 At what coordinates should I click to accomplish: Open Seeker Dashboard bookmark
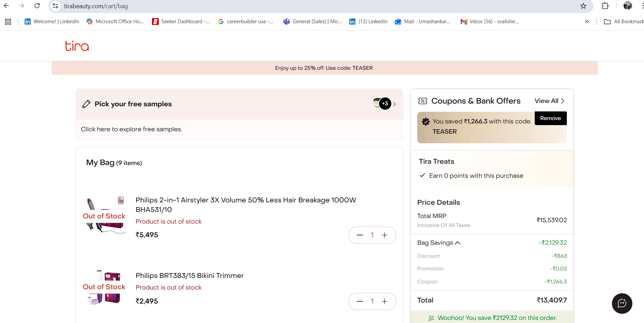181,22
